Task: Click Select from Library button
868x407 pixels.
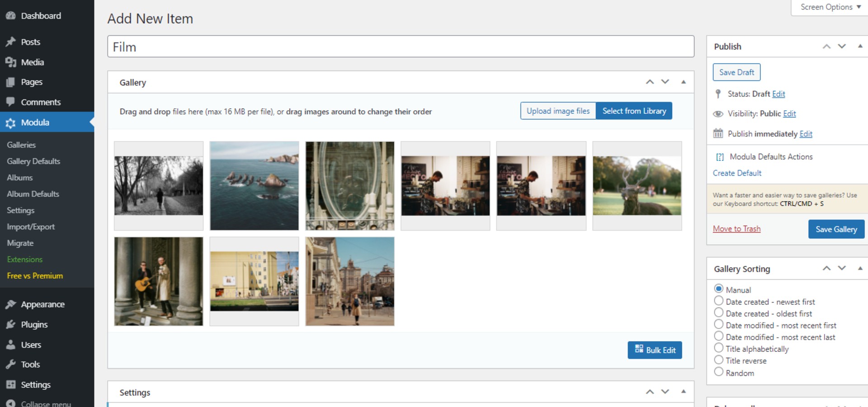Action: tap(634, 111)
